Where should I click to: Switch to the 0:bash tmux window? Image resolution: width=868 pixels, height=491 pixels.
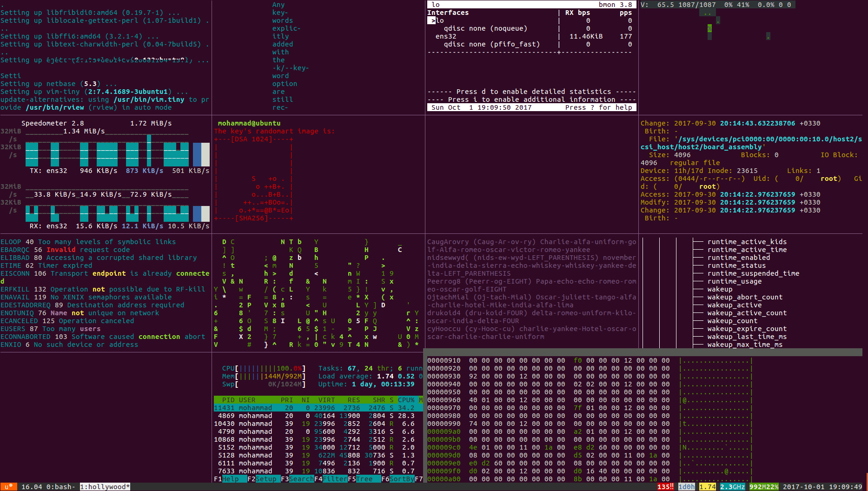coord(60,487)
